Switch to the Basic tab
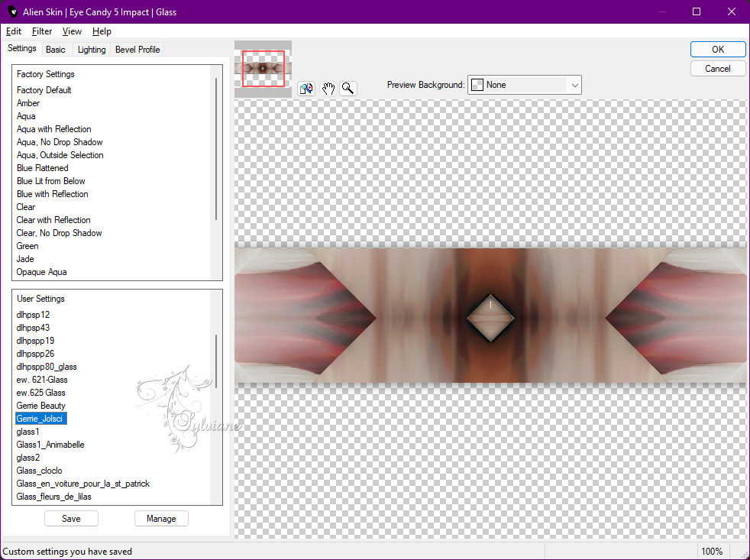 (56, 50)
